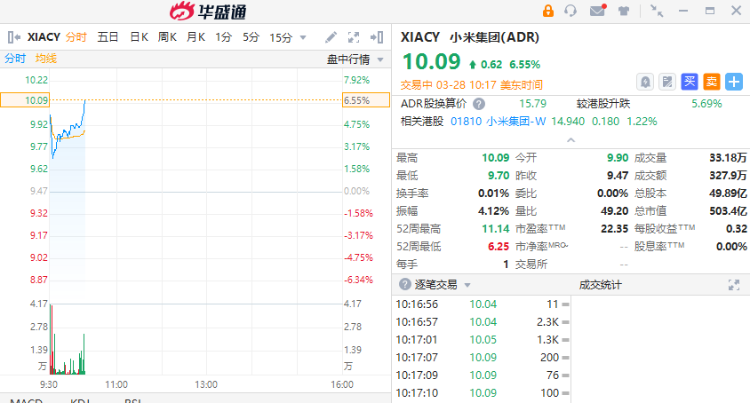Open the 盘中行情 dropdown

point(355,59)
